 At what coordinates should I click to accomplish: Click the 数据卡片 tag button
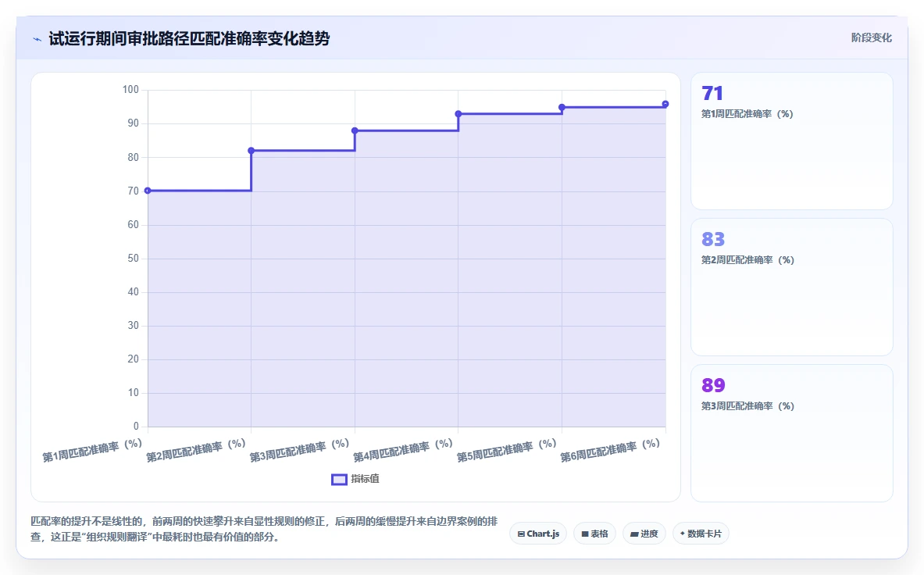[701, 534]
